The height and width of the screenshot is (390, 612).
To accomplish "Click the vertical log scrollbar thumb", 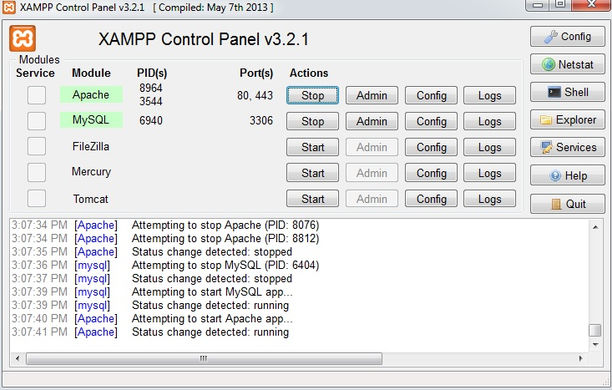I will tap(595, 330).
